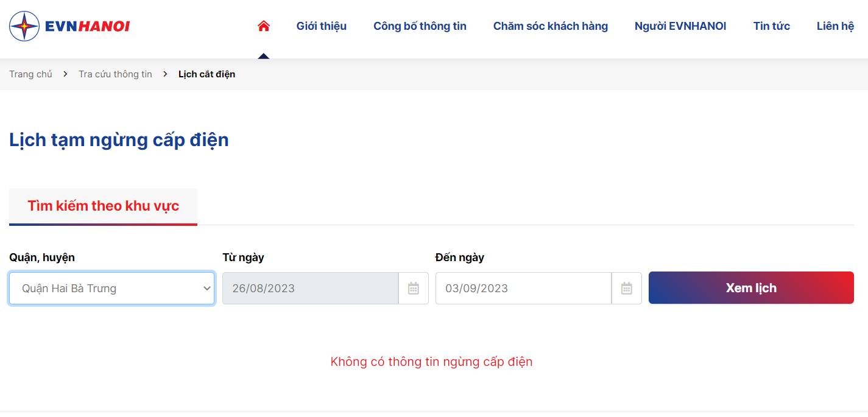The width and height of the screenshot is (868, 417).
Task: Click the Quận, huyện label
Action: click(x=42, y=258)
